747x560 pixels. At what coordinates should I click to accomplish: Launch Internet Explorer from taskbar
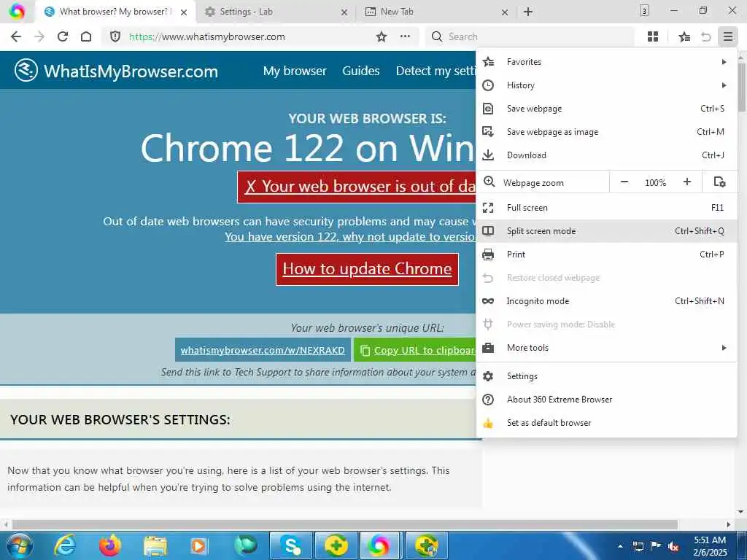pyautogui.click(x=65, y=545)
